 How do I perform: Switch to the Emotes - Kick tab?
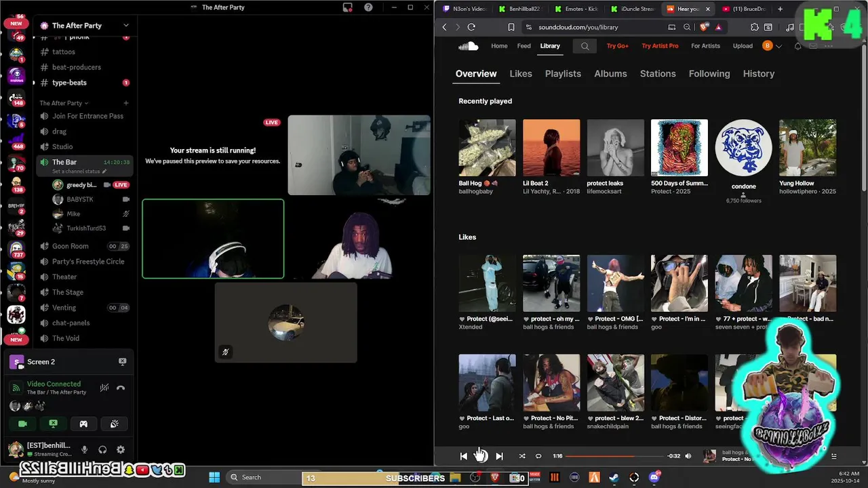pos(576,9)
